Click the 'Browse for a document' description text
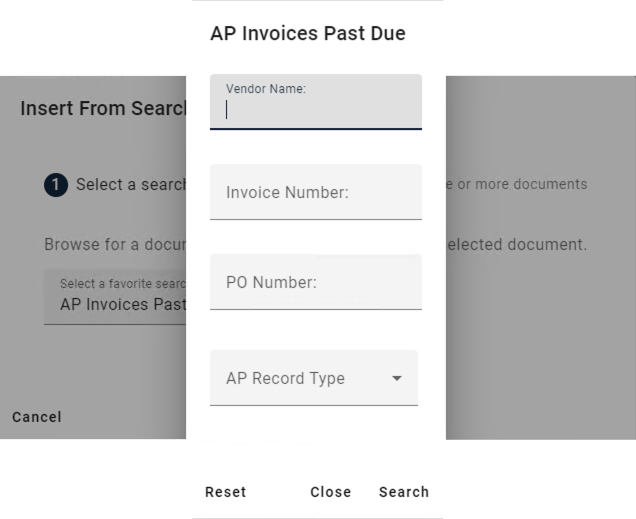Screen dimensions: 636x519 [114, 245]
